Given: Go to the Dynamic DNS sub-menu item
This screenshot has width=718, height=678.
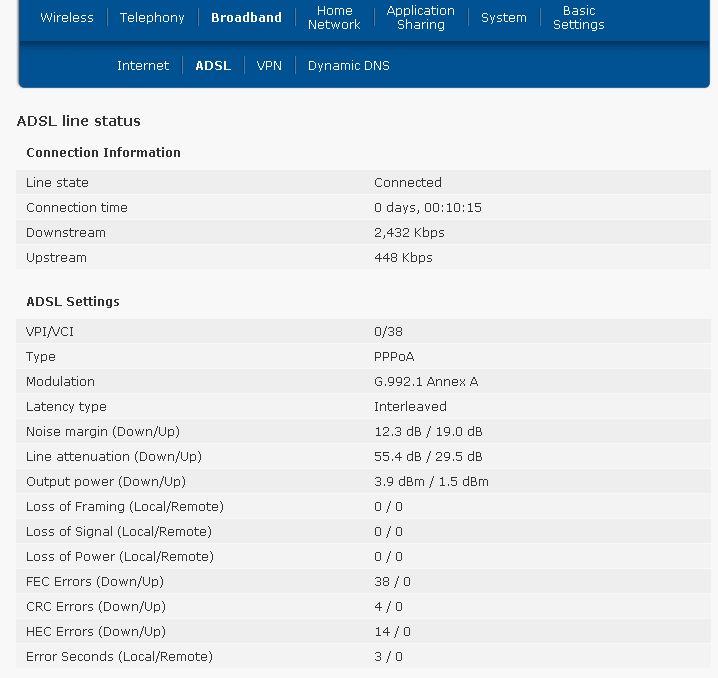Looking at the screenshot, I should point(348,66).
